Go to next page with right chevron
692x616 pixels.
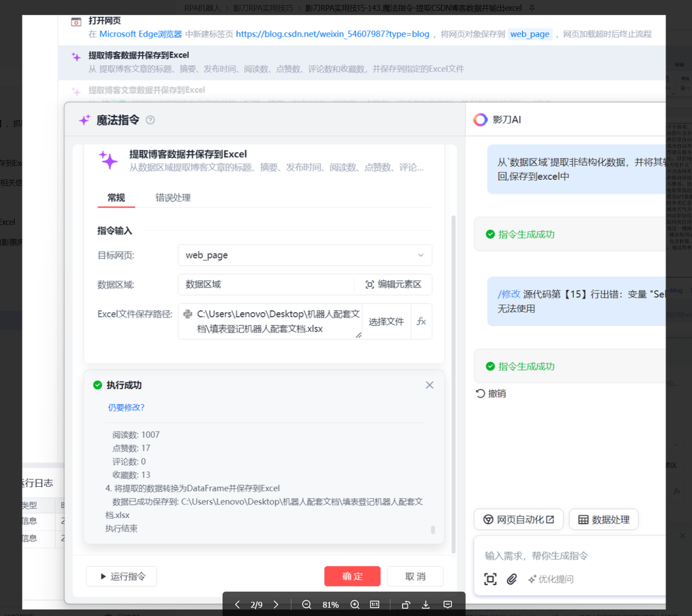[x=277, y=604]
